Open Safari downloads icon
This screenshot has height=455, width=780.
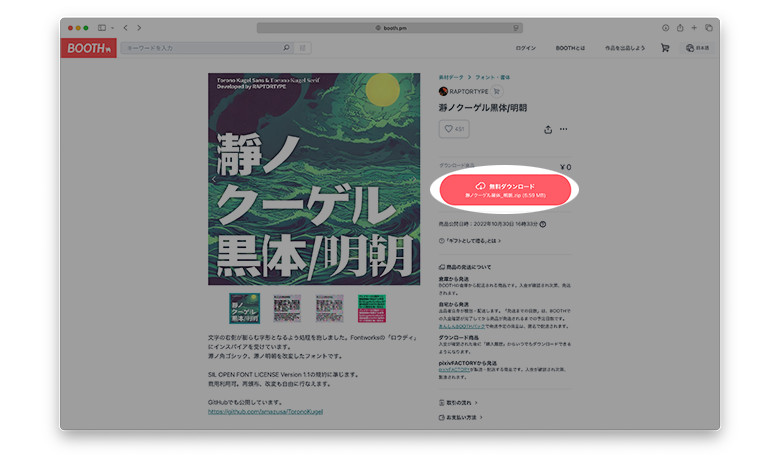coord(666,28)
